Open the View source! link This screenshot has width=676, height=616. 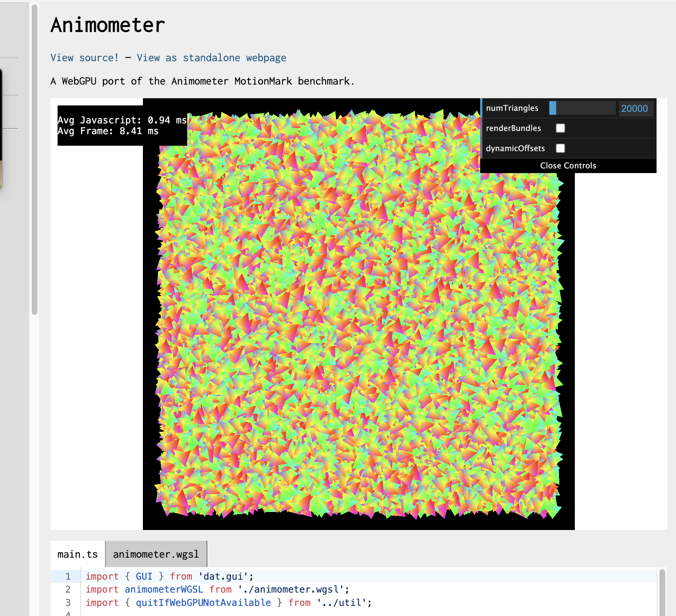84,58
